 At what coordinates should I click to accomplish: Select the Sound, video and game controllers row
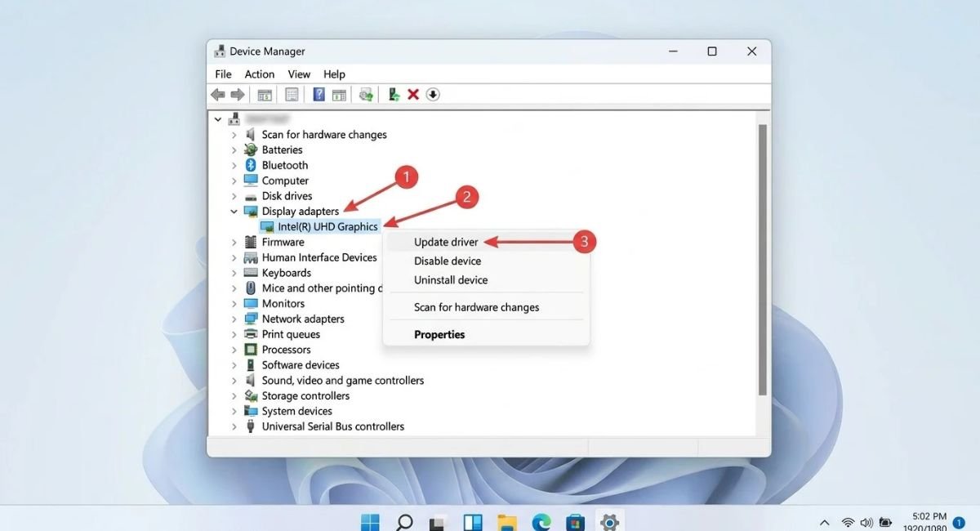tap(343, 381)
